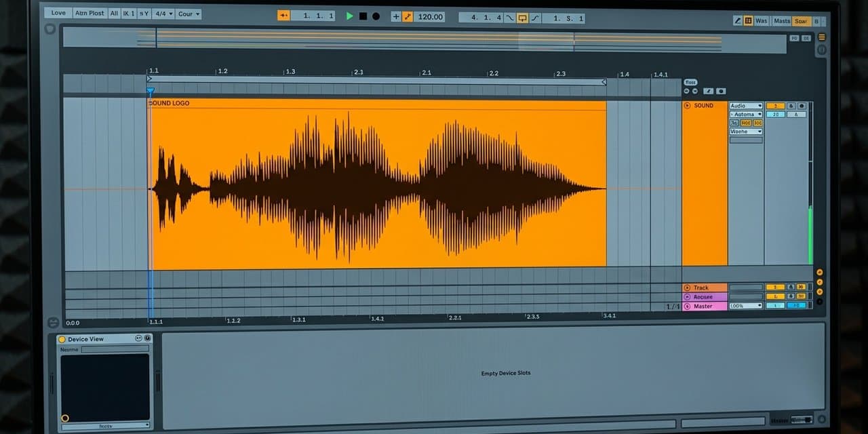The height and width of the screenshot is (434, 868).
Task: Click the green level meter on the SOUND track
Action: point(810,235)
